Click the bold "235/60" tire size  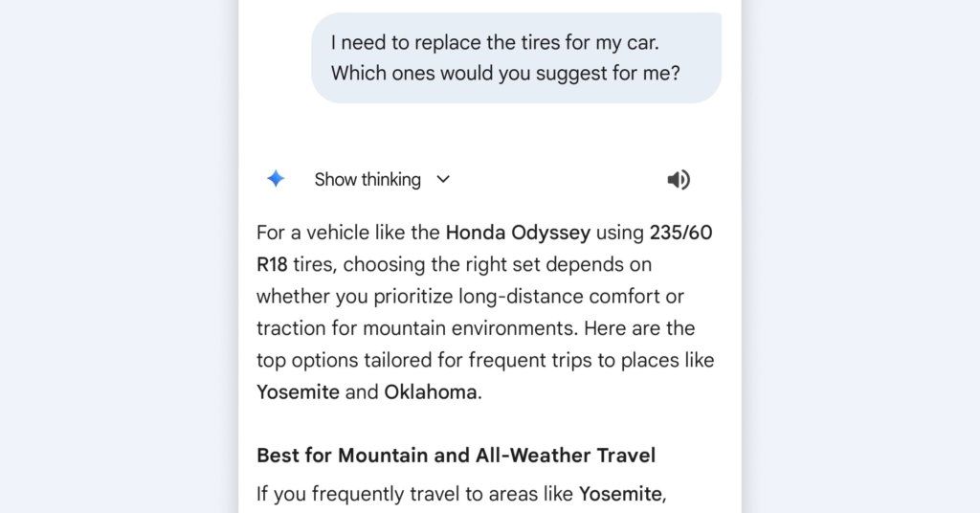(680, 232)
